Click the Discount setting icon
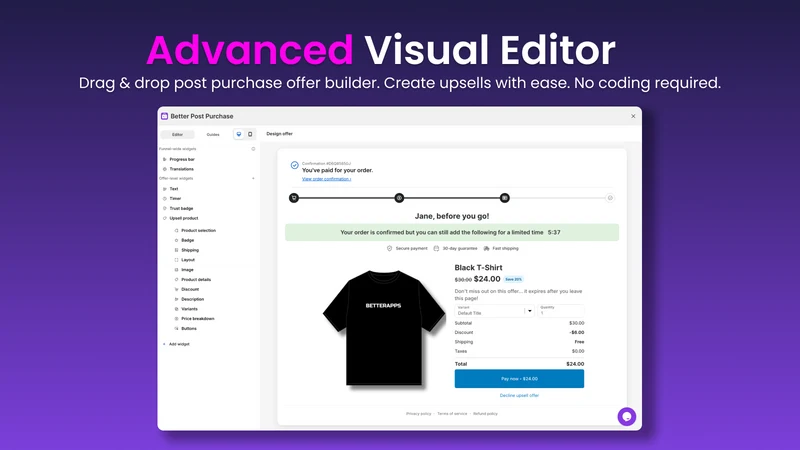Image resolution: width=800 pixels, height=450 pixels. [x=177, y=289]
